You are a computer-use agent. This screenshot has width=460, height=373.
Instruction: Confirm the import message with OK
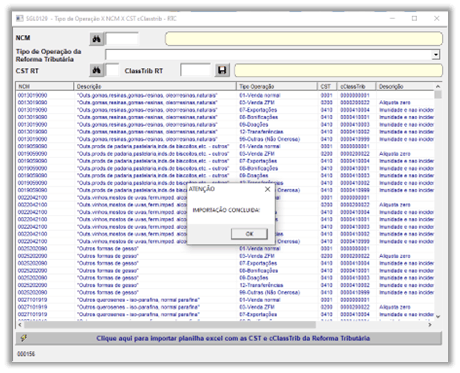pyautogui.click(x=249, y=234)
